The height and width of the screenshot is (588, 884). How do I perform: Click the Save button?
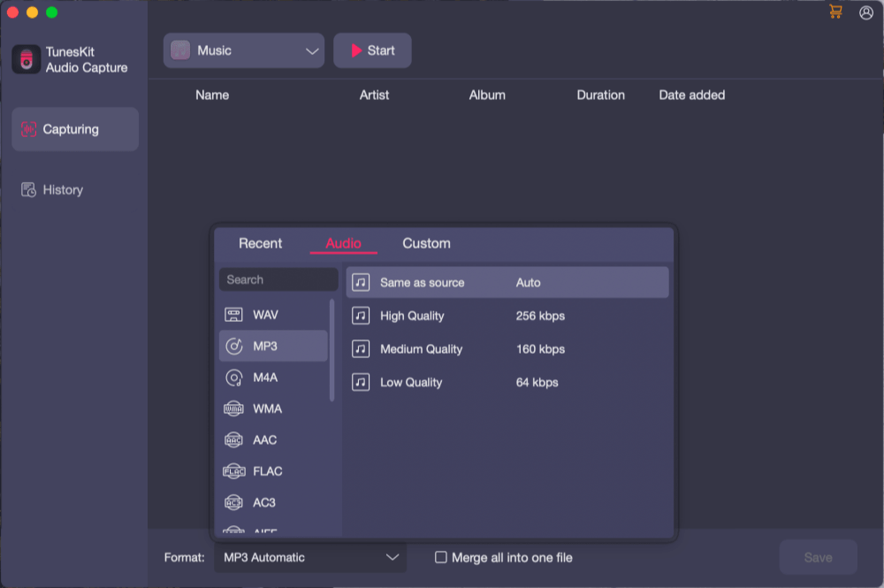click(x=818, y=558)
